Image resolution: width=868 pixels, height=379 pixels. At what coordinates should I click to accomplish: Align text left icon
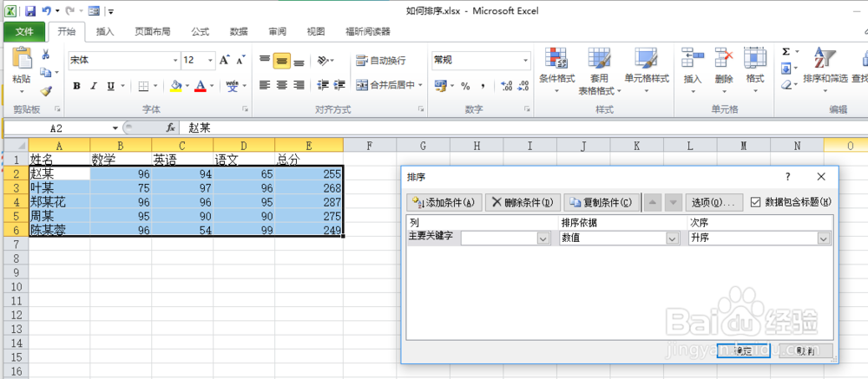(x=265, y=85)
